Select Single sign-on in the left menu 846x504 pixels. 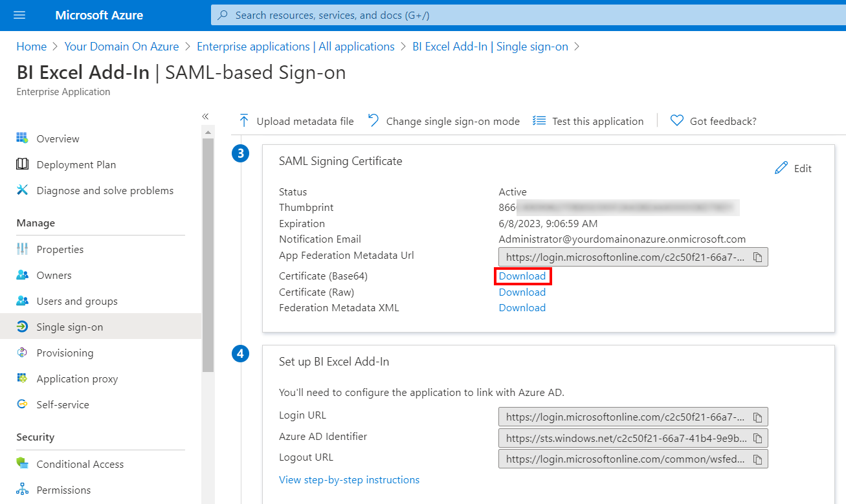click(x=101, y=327)
